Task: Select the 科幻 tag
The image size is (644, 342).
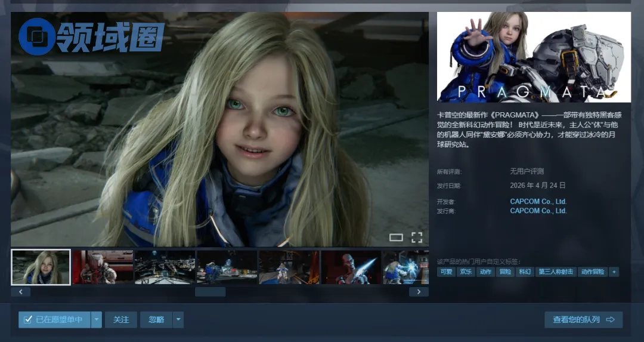Action: (524, 272)
